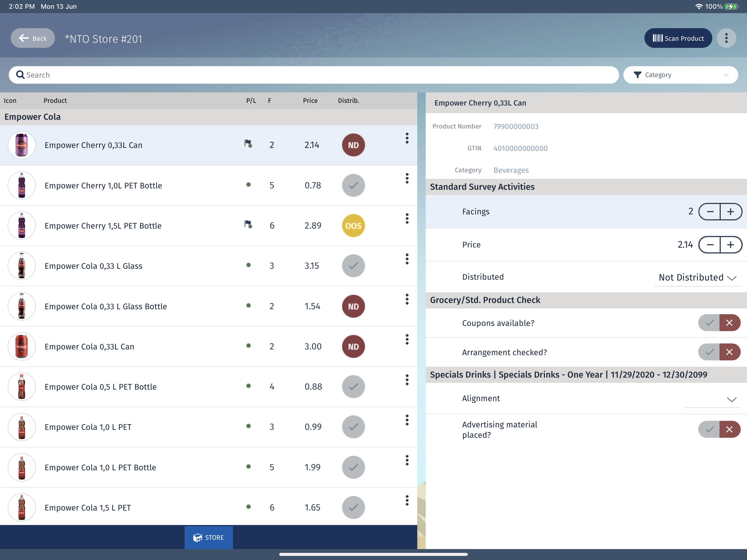Click the Search input field

(x=313, y=75)
